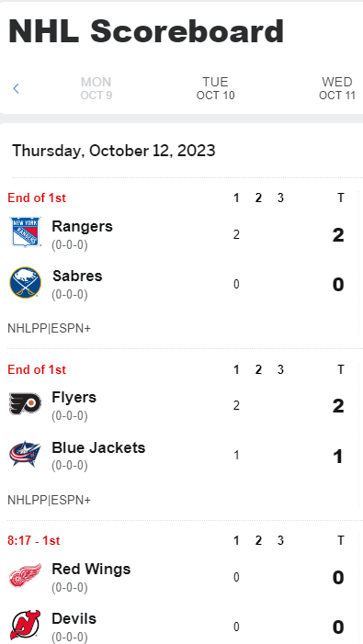Select the WED OCT 11 date tab
This screenshot has height=644, width=363.
pyautogui.click(x=337, y=88)
